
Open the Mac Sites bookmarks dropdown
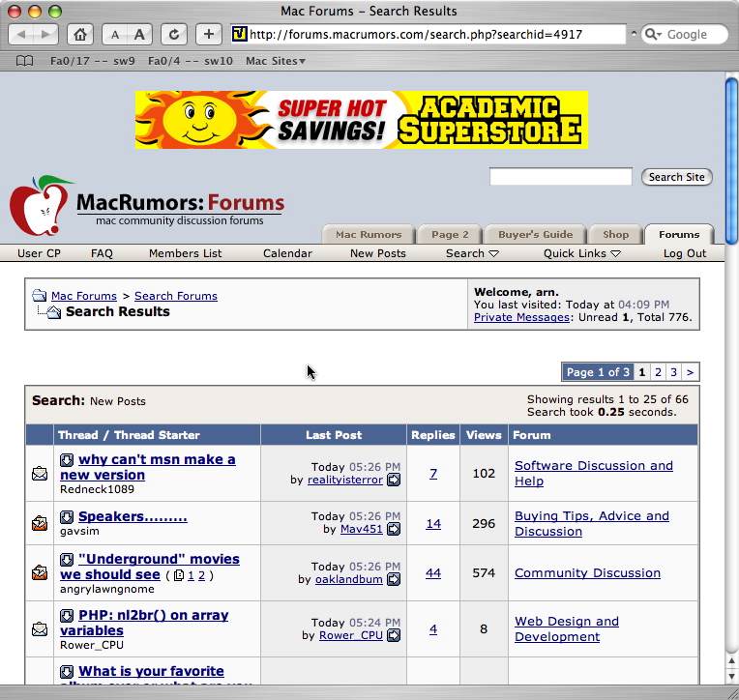pos(276,61)
